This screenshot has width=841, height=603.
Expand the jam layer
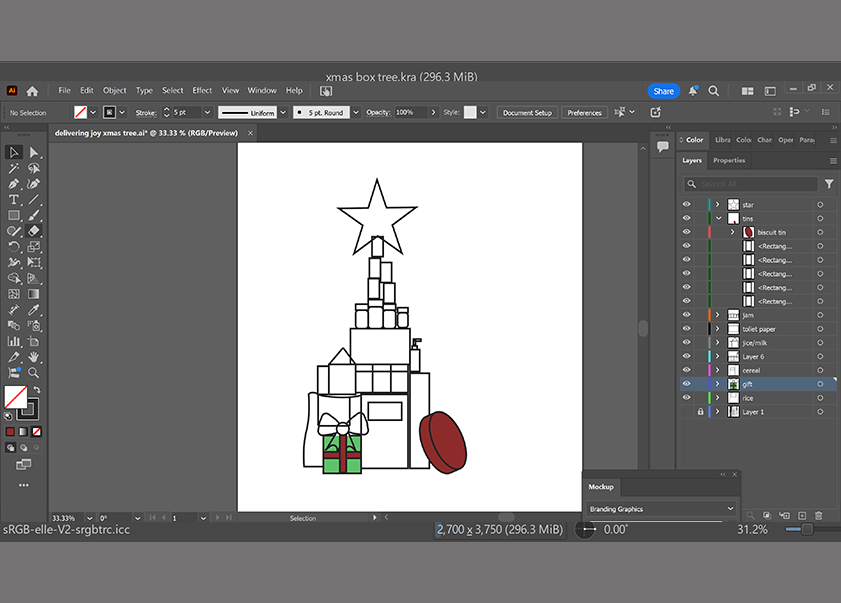pos(717,315)
